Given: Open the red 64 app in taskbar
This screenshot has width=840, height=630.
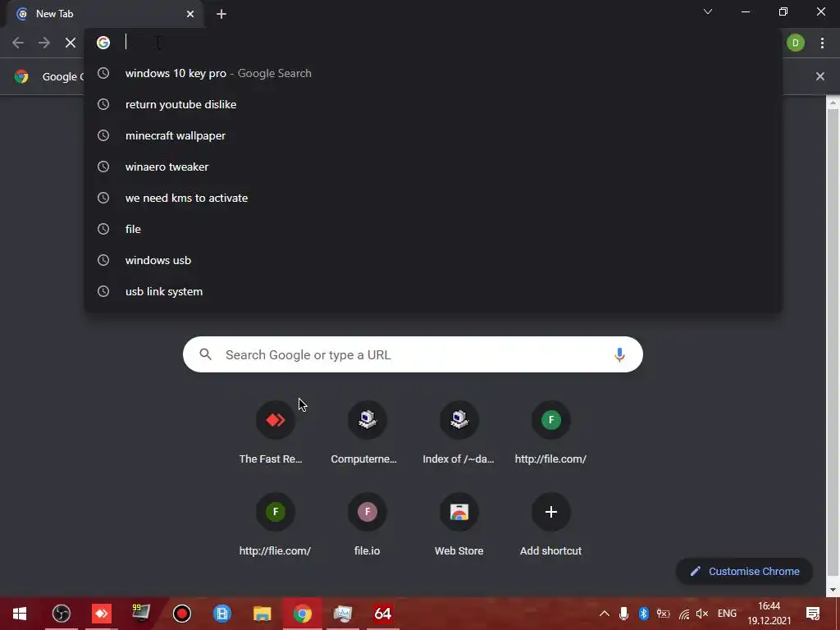Looking at the screenshot, I should 382,614.
